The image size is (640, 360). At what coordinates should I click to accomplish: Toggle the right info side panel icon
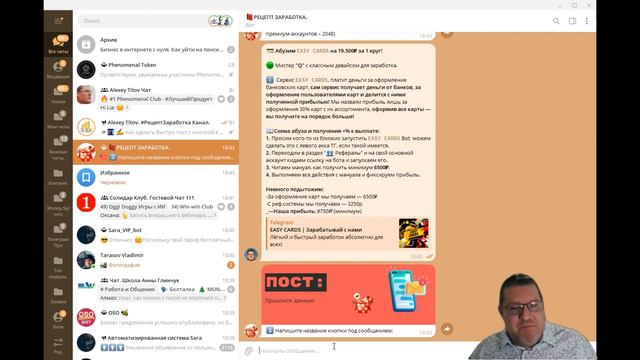572,21
